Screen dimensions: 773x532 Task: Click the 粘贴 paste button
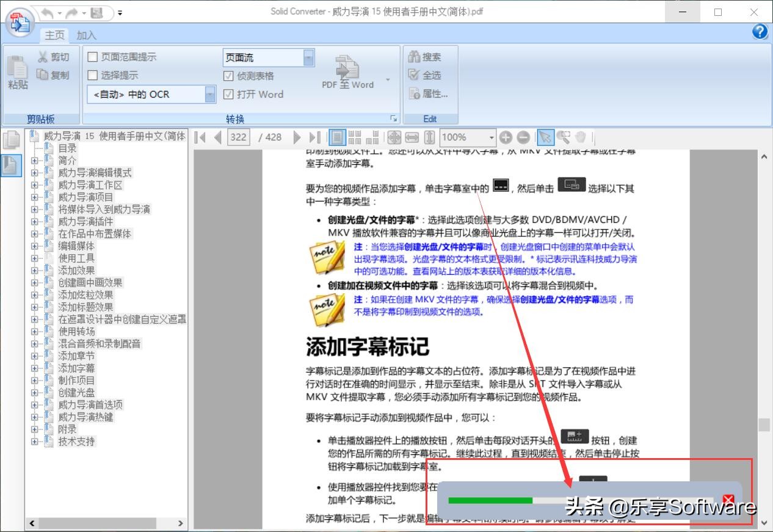pyautogui.click(x=18, y=71)
